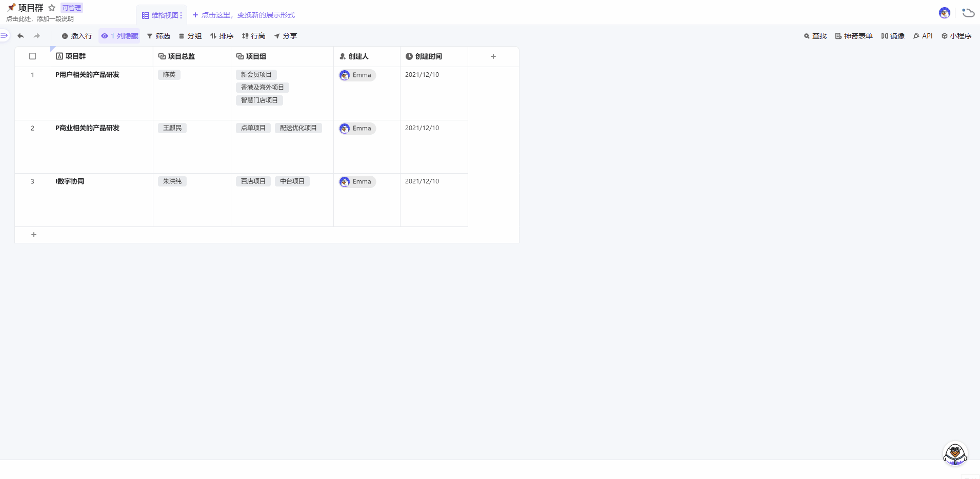Star the 项目群 datasheet as favorite

coord(52,8)
